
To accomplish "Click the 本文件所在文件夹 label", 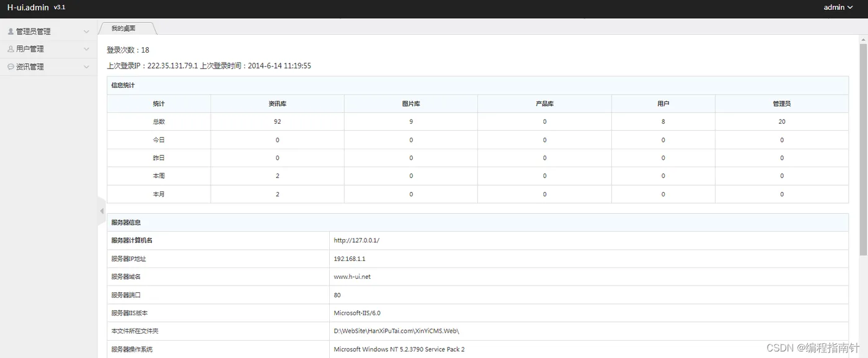I will coord(135,331).
